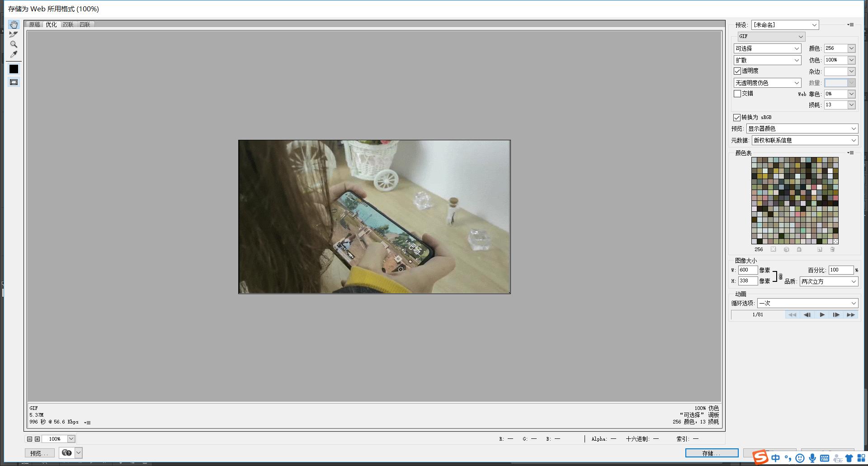Enable the 交错 checkbox
The height and width of the screenshot is (466, 868).
click(x=737, y=94)
